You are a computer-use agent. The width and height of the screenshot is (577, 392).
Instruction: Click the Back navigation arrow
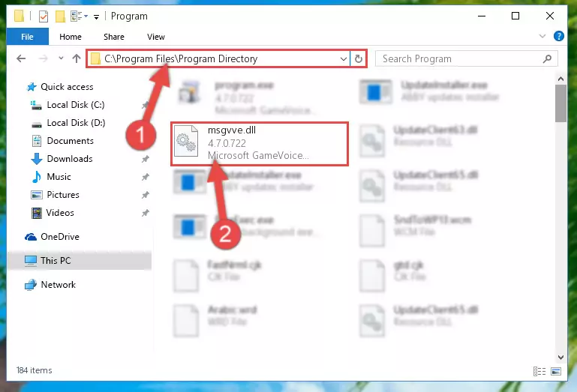[x=21, y=58]
